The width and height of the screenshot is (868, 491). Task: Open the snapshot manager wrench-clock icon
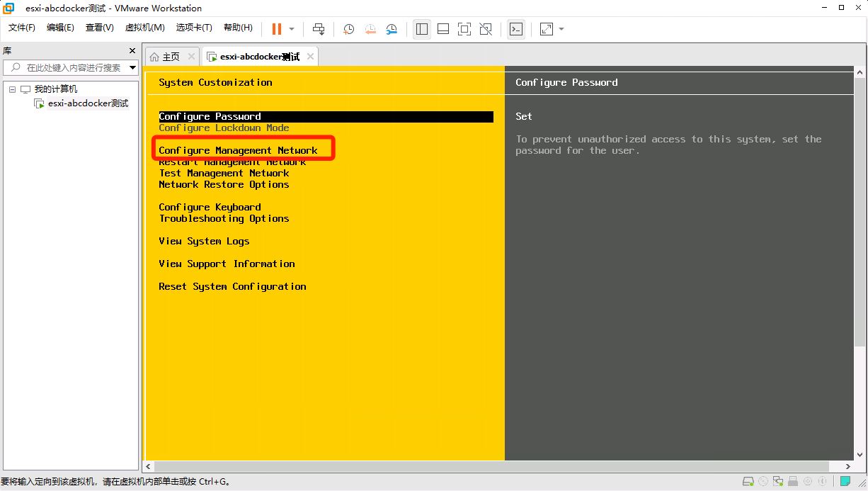tap(392, 29)
